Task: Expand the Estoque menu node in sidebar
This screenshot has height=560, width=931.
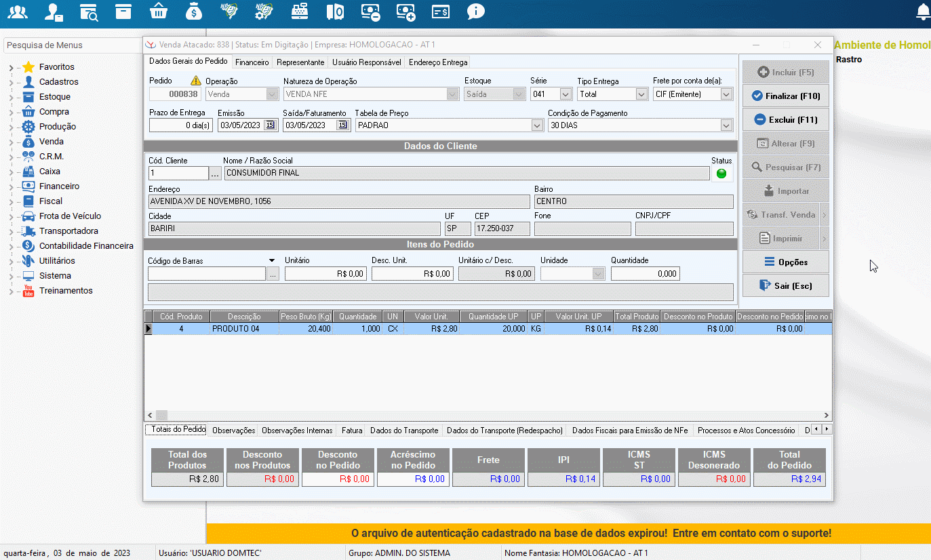Action: point(11,98)
